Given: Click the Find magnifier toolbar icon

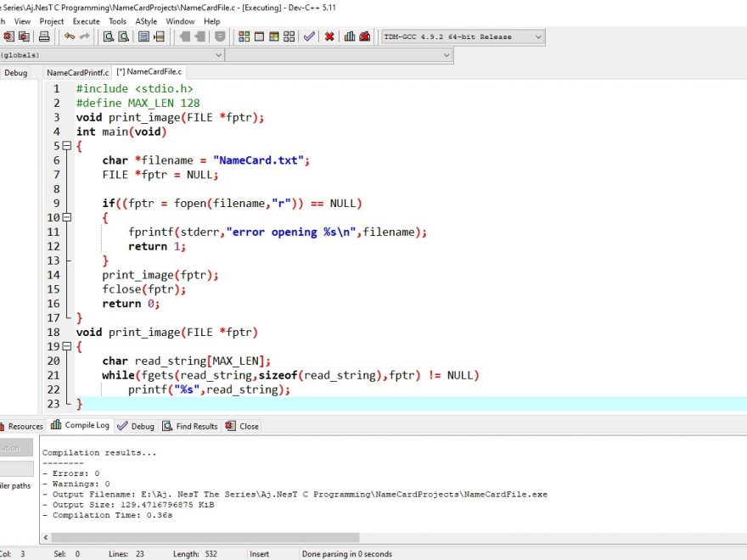Looking at the screenshot, I should (x=108, y=36).
